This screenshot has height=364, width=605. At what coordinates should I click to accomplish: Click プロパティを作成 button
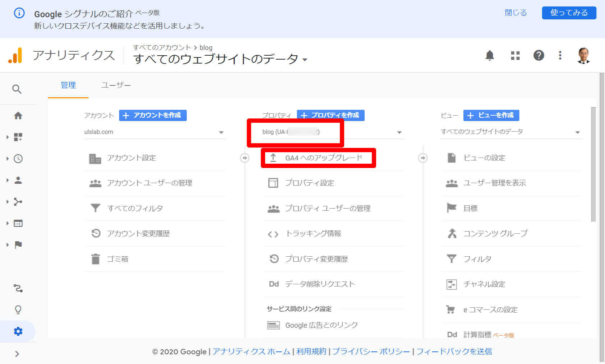point(331,115)
